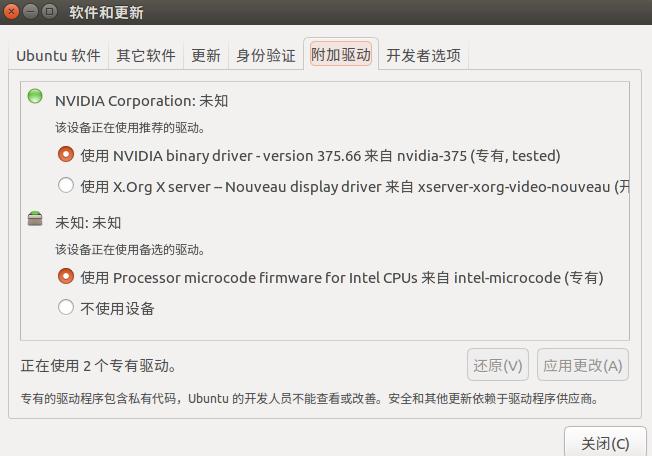
Task: Go to the 身份验证 tab
Action: pyautogui.click(x=266, y=55)
